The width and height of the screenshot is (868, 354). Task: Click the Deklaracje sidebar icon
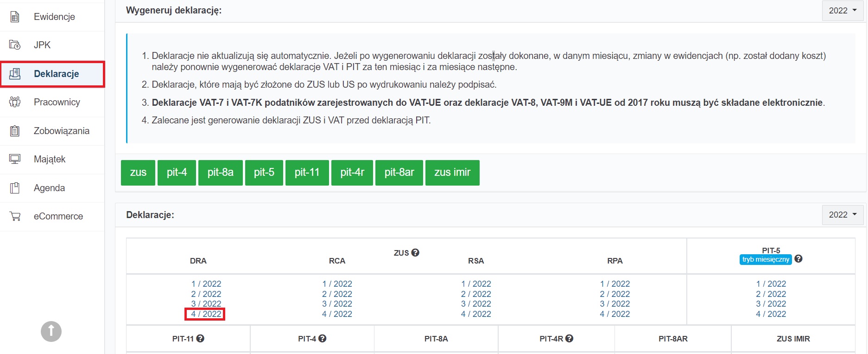pyautogui.click(x=15, y=74)
